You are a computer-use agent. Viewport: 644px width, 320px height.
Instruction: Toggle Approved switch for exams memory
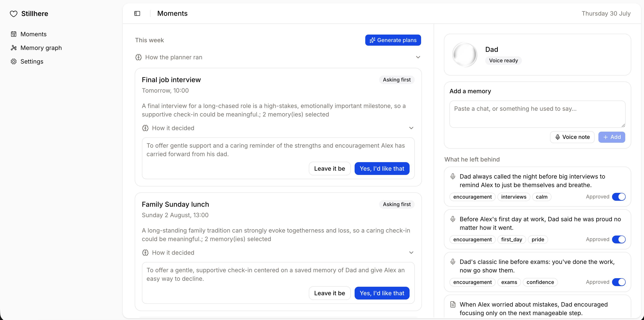[x=619, y=282]
